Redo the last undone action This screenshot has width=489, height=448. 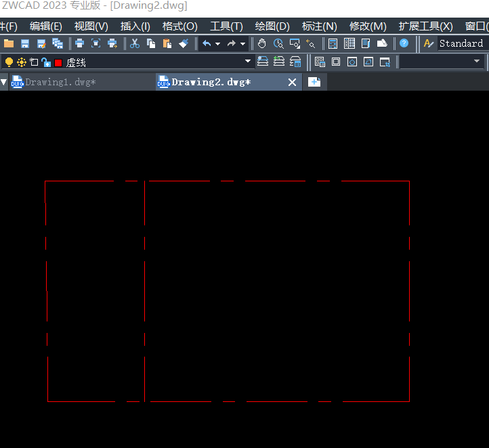[232, 43]
